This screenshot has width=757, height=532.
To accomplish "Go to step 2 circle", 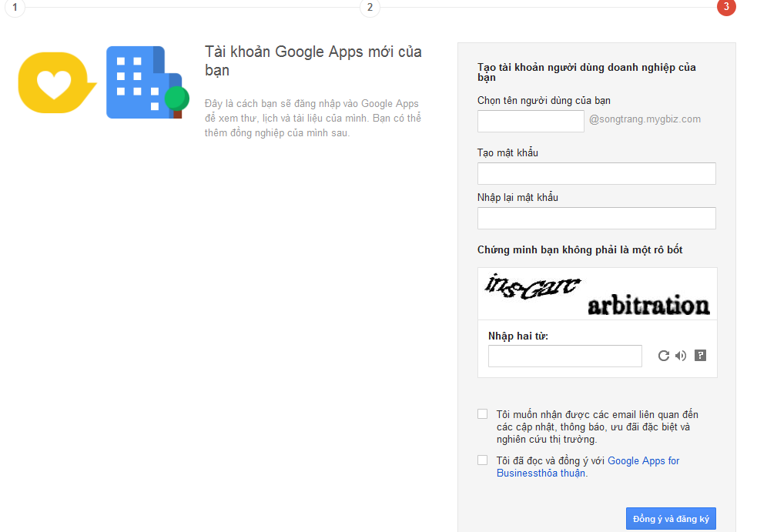I will pos(370,8).
